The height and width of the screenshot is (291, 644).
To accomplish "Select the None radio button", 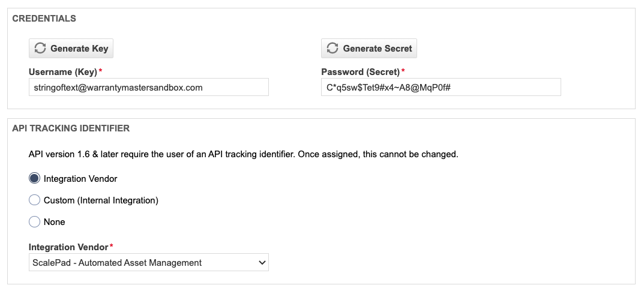I will 34,221.
